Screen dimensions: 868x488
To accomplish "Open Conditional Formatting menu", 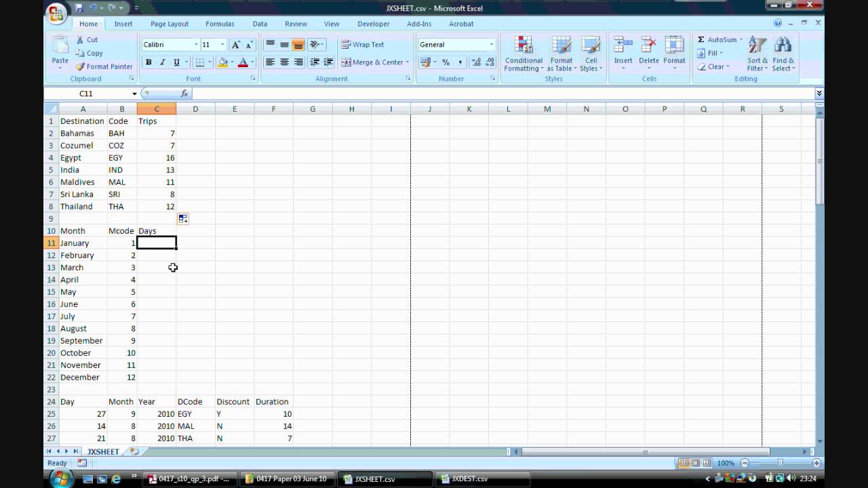I will [x=524, y=54].
